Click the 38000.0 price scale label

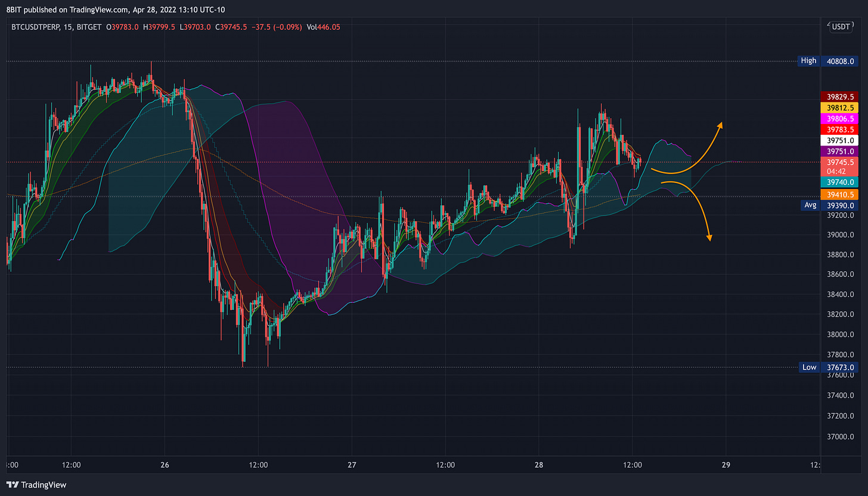tap(840, 334)
